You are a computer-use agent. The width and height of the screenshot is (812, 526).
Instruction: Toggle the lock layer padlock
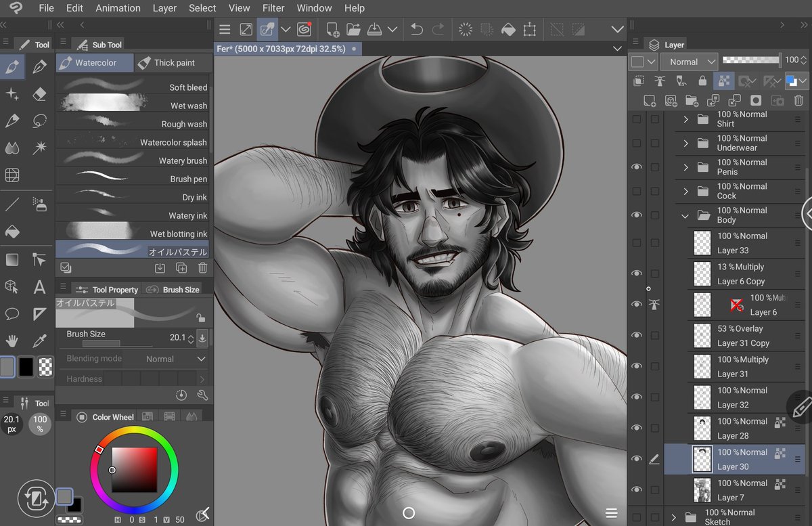[x=702, y=81]
